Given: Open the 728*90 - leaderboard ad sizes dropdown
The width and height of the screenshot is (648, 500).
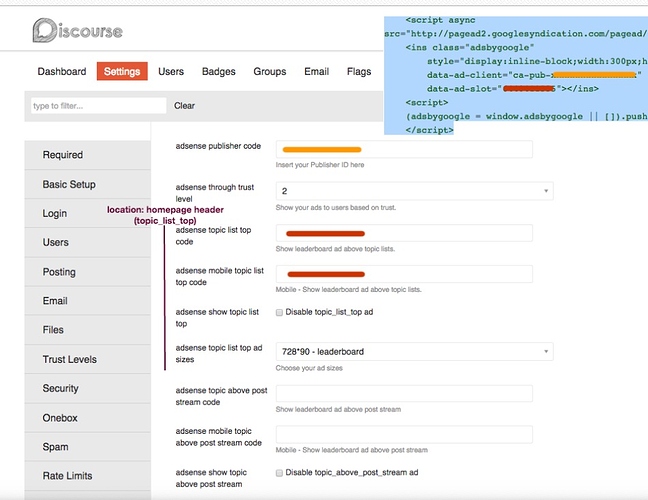Looking at the screenshot, I should 415,352.
